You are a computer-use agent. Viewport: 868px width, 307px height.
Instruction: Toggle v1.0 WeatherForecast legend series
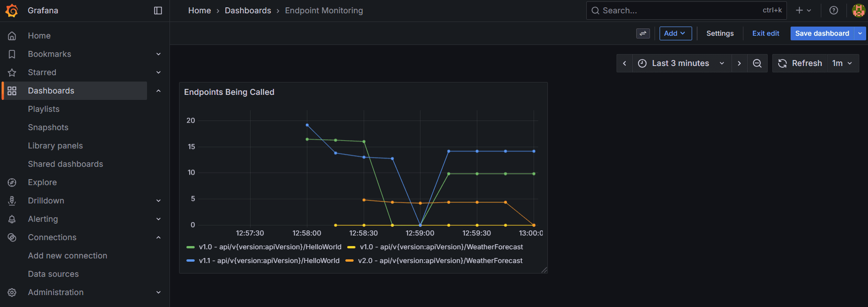pos(442,247)
